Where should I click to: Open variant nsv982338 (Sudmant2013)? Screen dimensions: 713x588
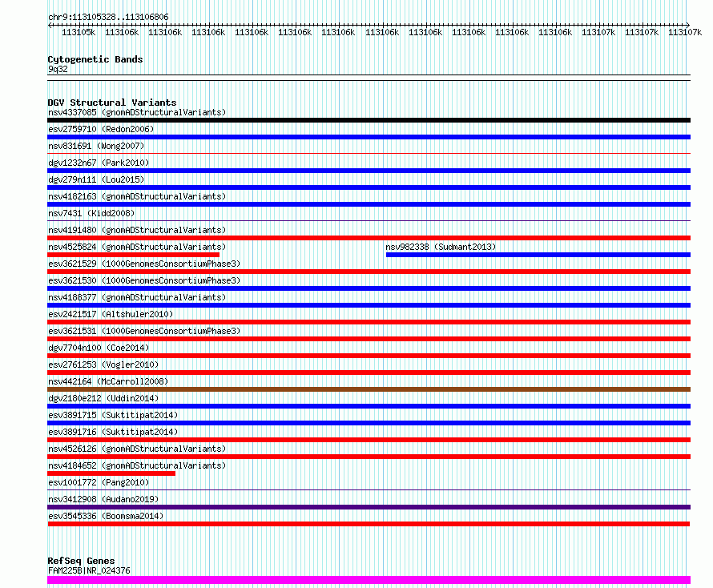coord(441,247)
